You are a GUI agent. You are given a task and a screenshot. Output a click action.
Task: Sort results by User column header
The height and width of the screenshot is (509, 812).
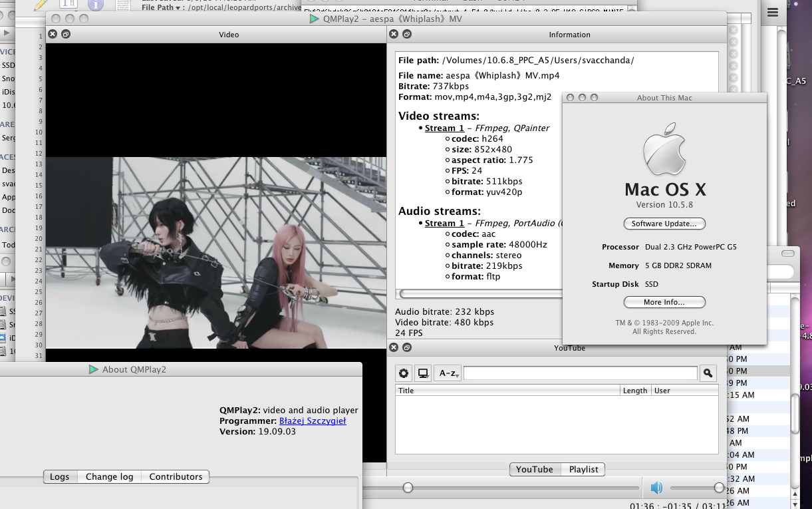(x=685, y=391)
